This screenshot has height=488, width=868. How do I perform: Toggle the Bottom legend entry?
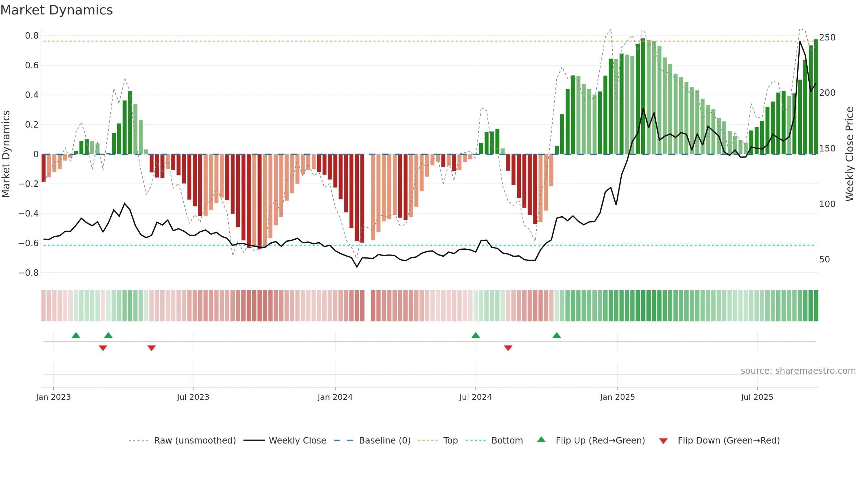[494, 440]
